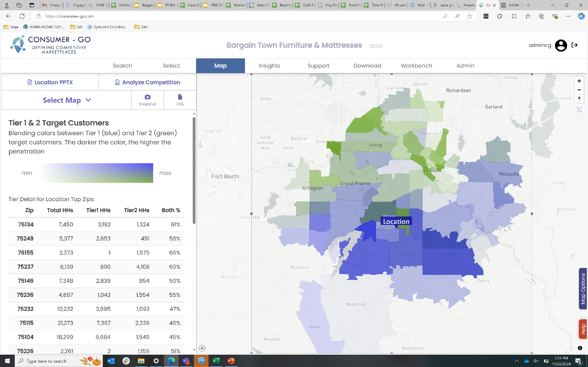Open the Edge Settings and more menu
Screen dimensions: 588x367
point(568,16)
